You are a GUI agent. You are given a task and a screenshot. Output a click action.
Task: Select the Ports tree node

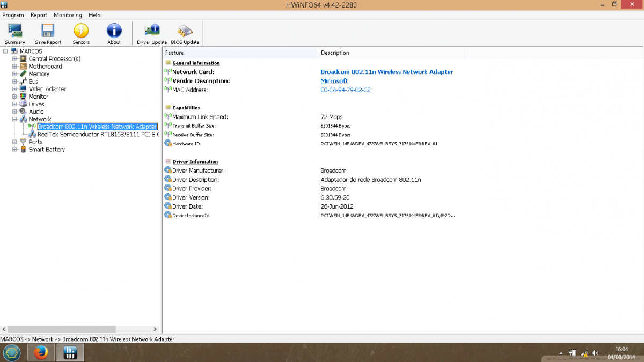[35, 142]
